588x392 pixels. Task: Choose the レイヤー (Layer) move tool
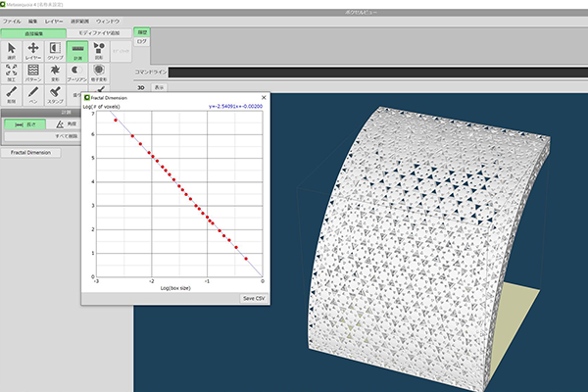coord(33,51)
